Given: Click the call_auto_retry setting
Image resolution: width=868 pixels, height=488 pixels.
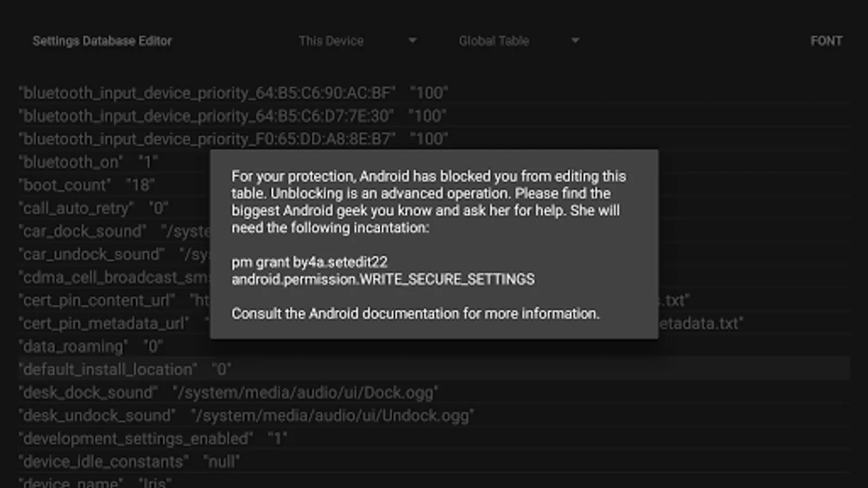Looking at the screenshot, I should coord(93,208).
